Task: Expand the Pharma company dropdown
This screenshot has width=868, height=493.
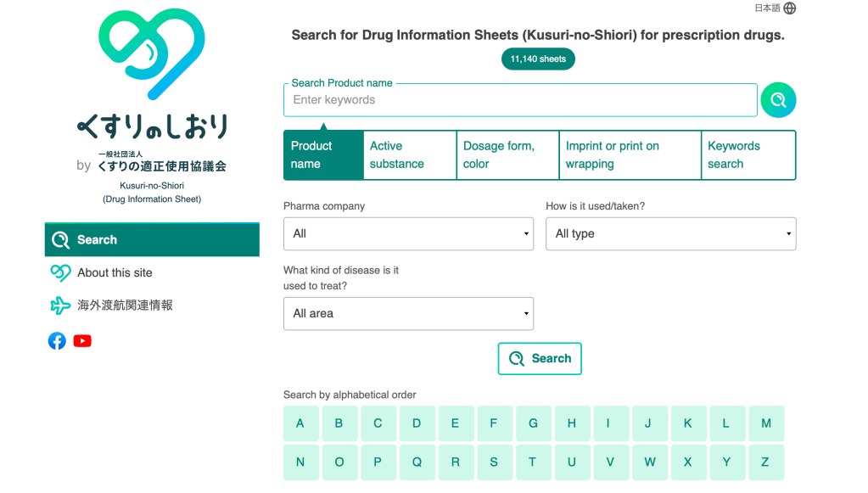Action: point(408,233)
